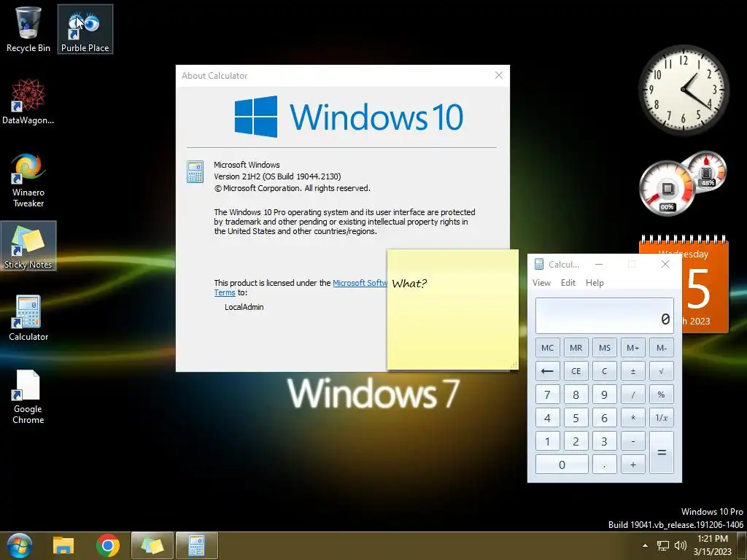Show hidden tray icons arrow
Image resolution: width=747 pixels, height=560 pixels.
pyautogui.click(x=645, y=545)
